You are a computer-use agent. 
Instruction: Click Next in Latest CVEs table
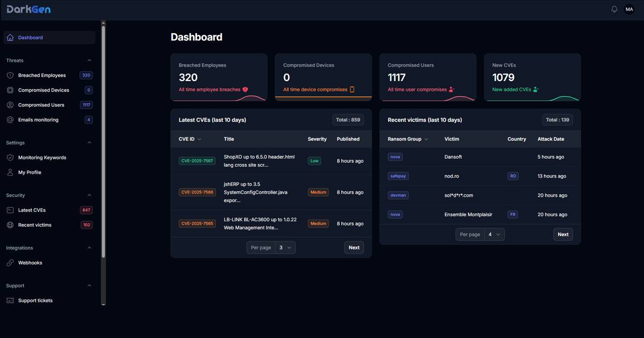(x=354, y=247)
